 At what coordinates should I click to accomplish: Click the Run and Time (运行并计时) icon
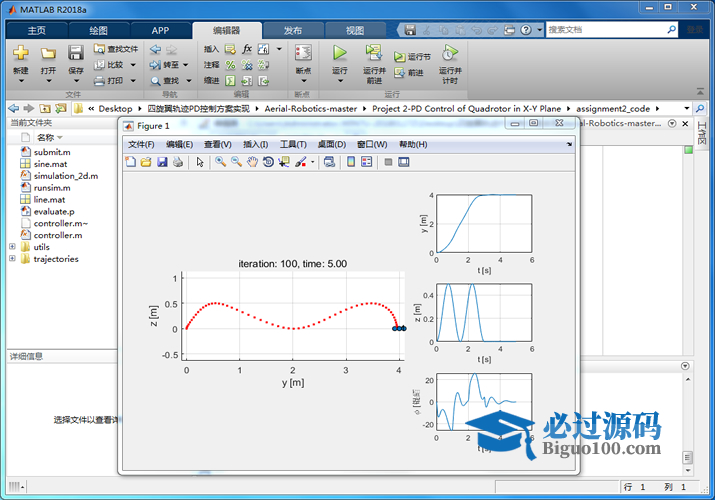point(450,55)
